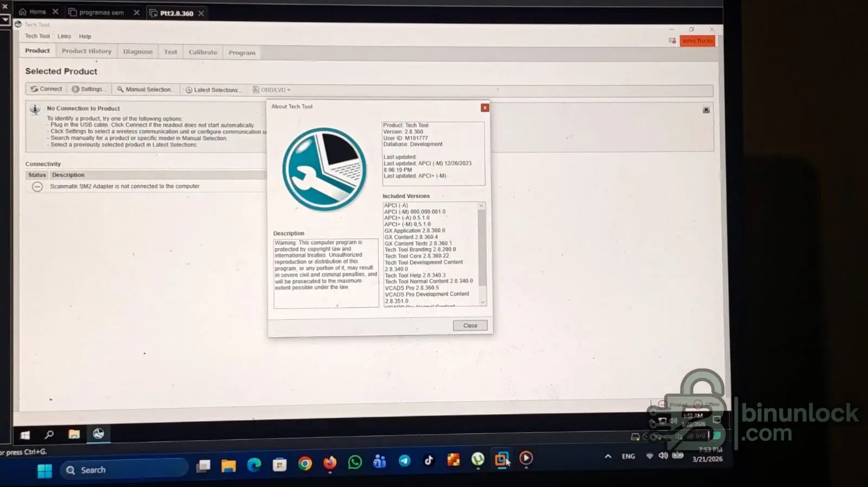Screen dimensions: 868x487
Task: Click the Tech Tool icon in inner taskbar
Action: pyautogui.click(x=98, y=434)
